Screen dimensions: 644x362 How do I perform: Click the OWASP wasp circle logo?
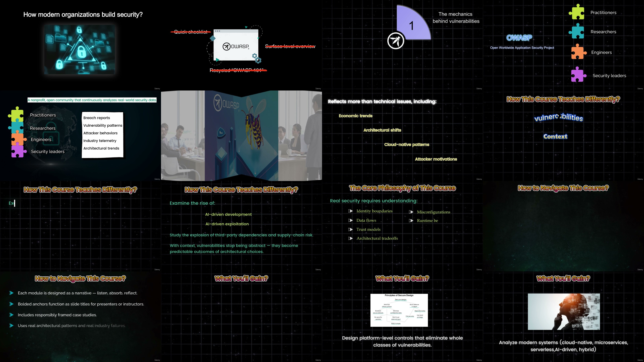395,40
